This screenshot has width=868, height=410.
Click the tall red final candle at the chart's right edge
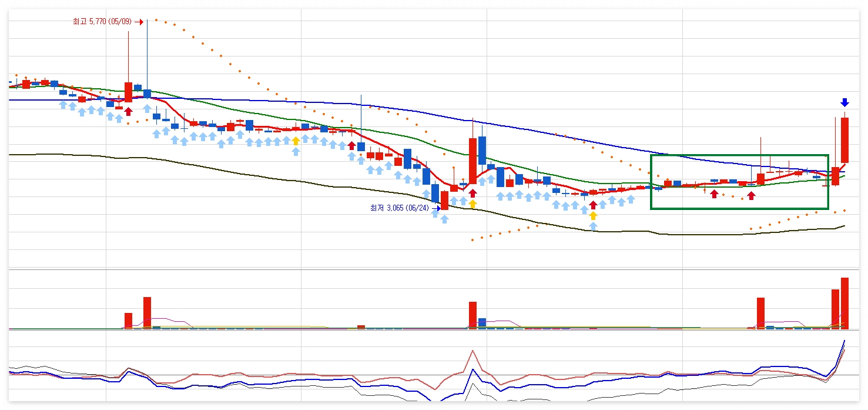pos(844,140)
